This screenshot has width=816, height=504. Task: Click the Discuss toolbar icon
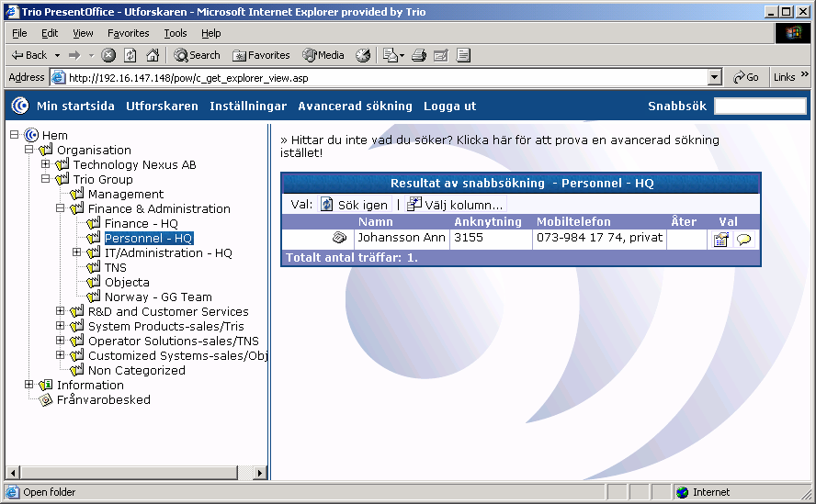point(463,55)
